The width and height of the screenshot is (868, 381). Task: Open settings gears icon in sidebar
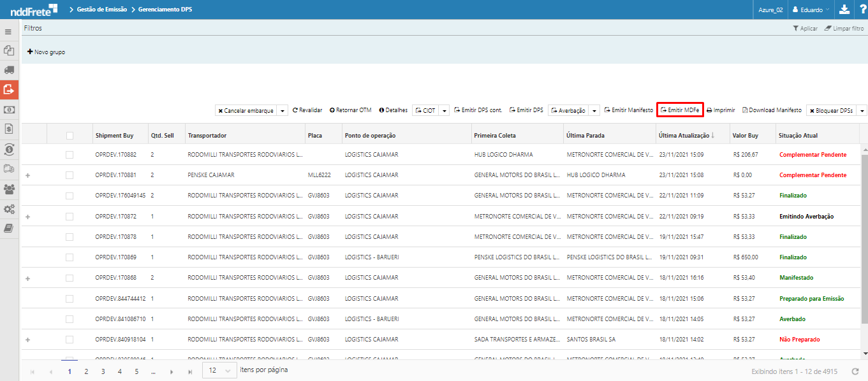coord(9,209)
